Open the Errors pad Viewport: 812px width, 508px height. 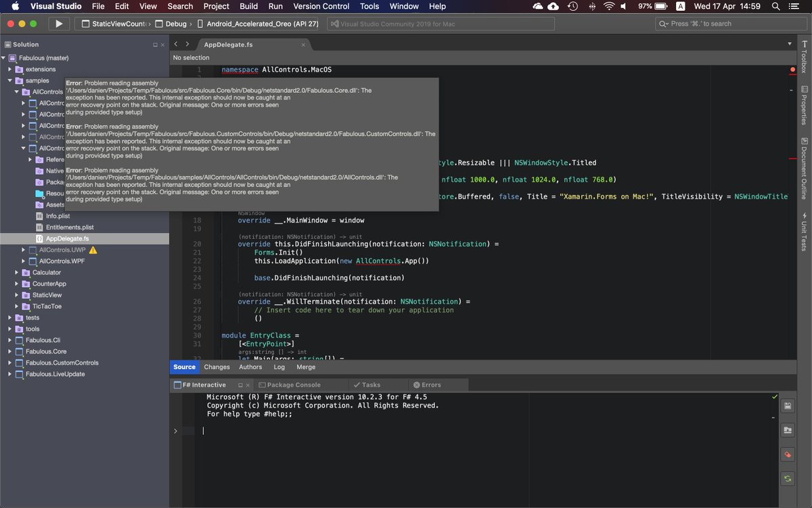(427, 385)
